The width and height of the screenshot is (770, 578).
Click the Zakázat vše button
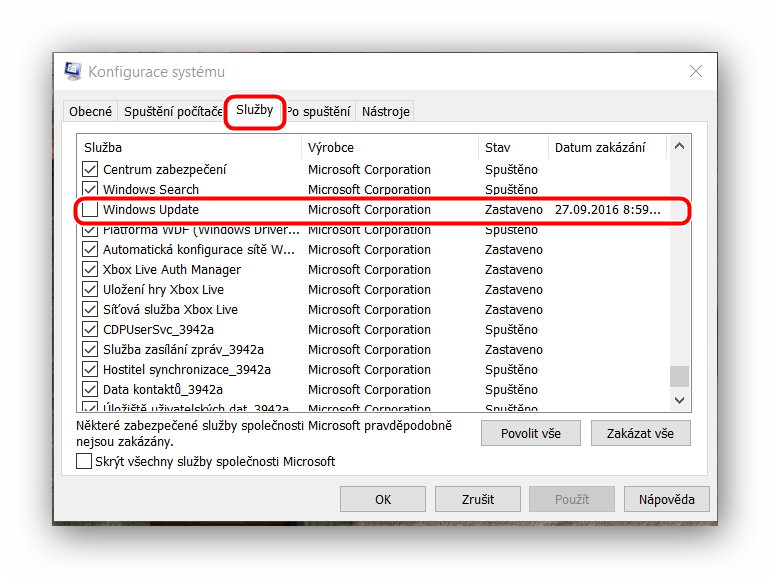tap(640, 433)
